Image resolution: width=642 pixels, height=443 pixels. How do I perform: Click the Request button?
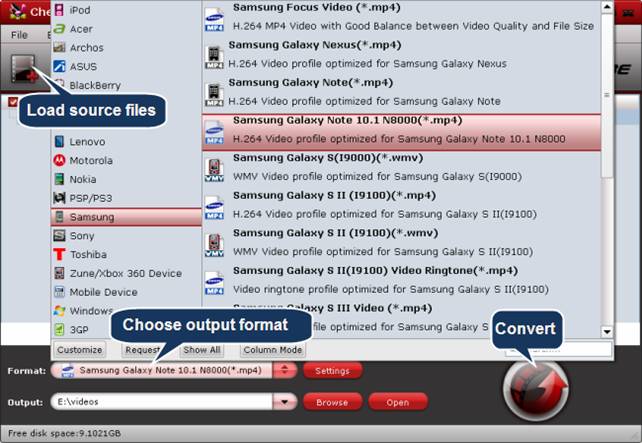click(142, 350)
